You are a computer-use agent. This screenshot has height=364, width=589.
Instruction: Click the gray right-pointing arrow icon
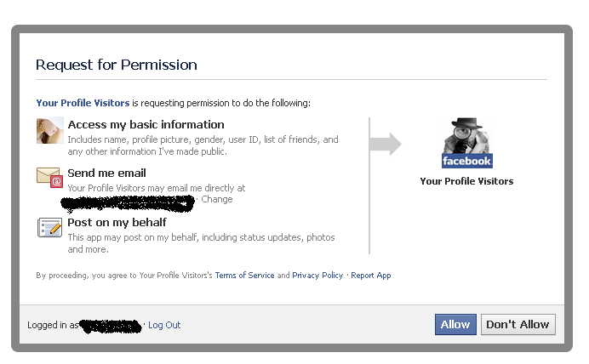pos(386,144)
